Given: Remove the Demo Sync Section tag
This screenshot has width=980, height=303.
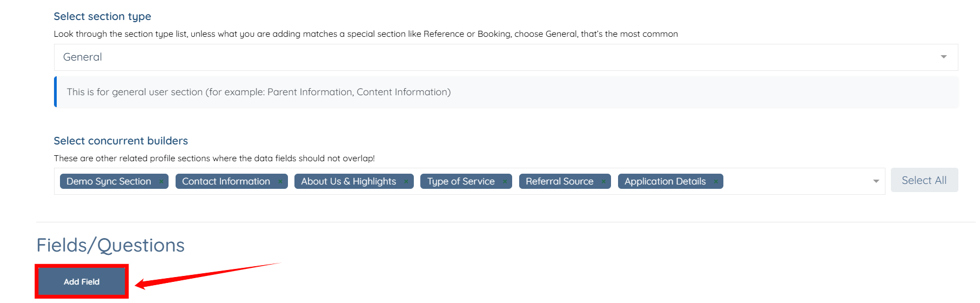Looking at the screenshot, I should click(x=161, y=182).
